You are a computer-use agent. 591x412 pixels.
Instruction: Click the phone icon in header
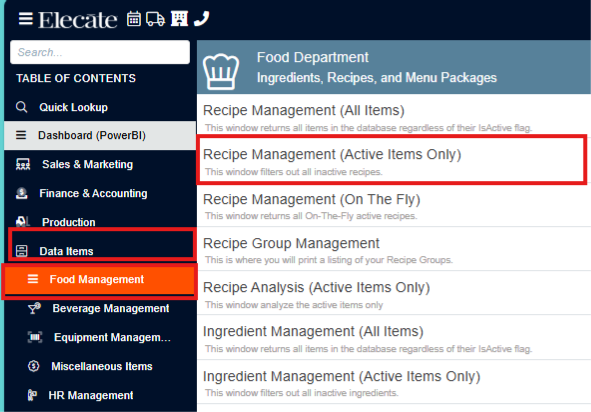click(202, 18)
